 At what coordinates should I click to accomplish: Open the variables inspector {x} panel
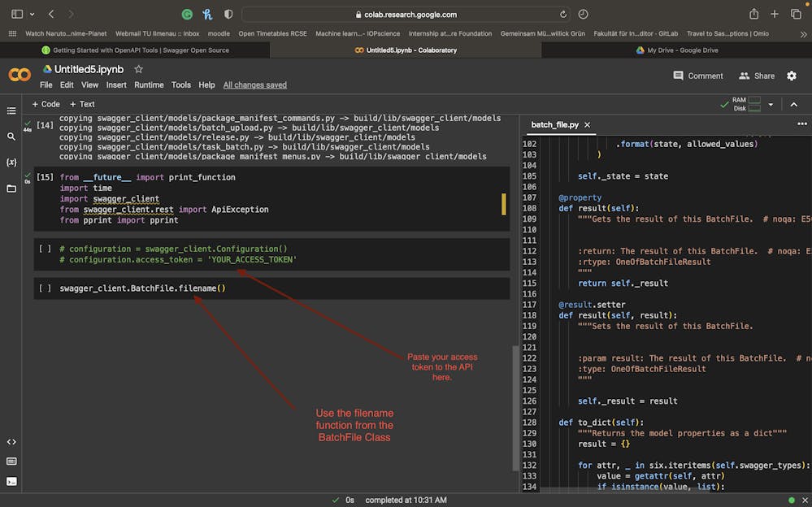click(11, 162)
